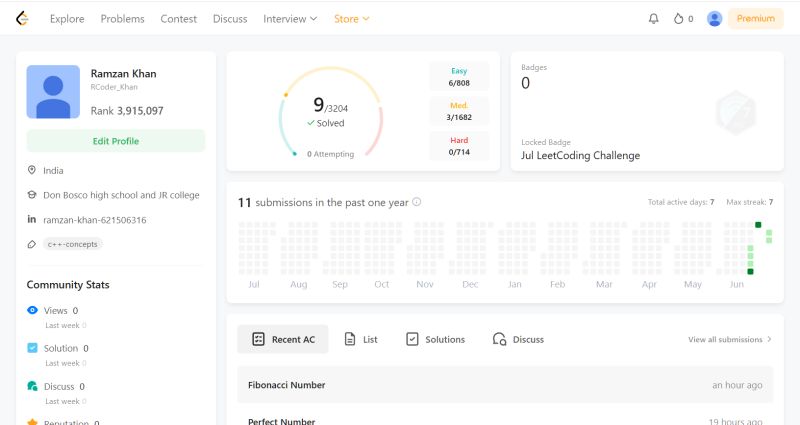Click View all submissions link

[x=730, y=339]
